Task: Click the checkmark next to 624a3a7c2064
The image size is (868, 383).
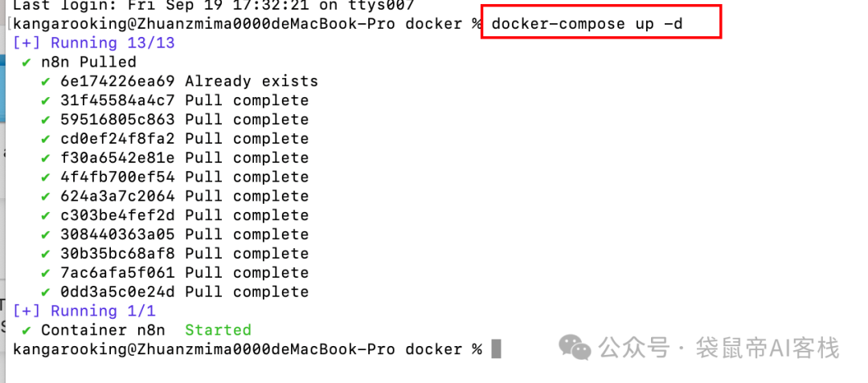Action: (45, 197)
